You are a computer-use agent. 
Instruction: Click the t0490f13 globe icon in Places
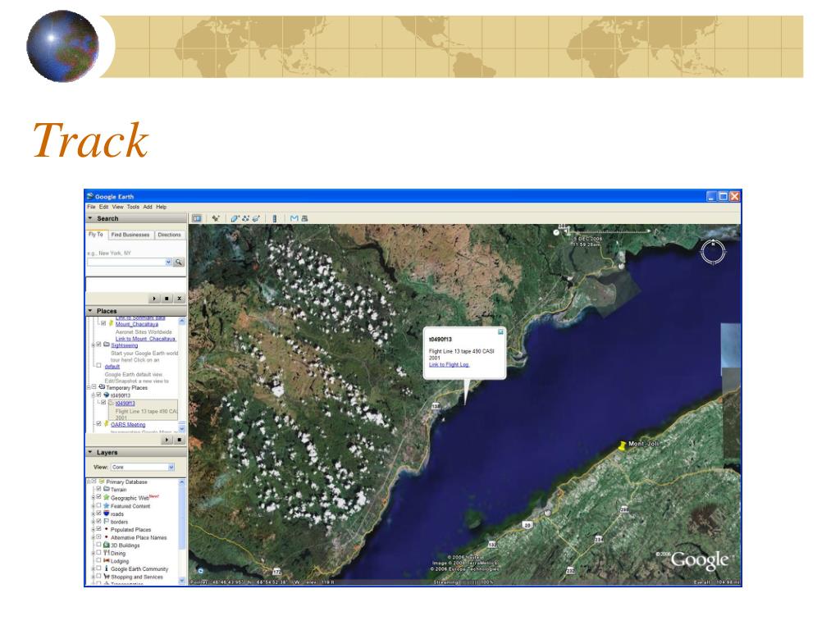[x=106, y=395]
